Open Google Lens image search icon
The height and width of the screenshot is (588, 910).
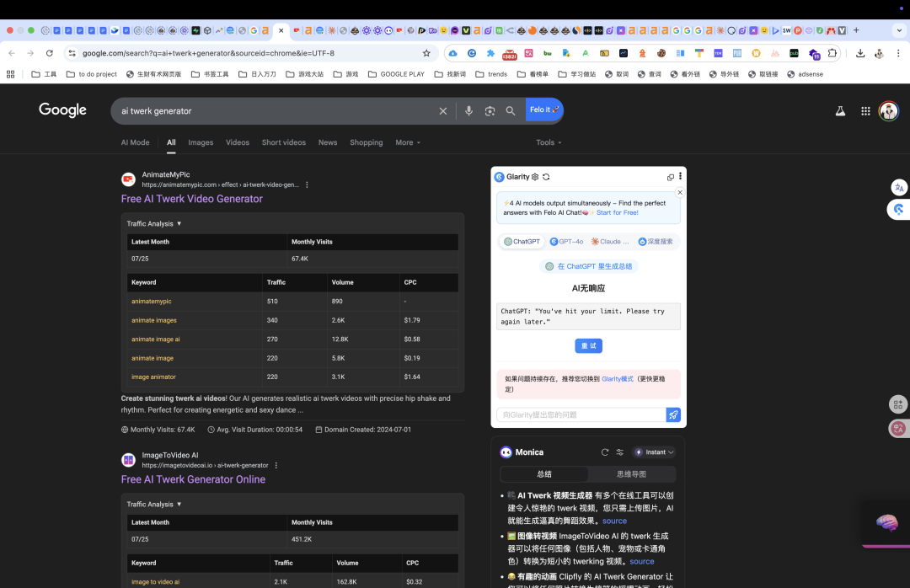[490, 111]
